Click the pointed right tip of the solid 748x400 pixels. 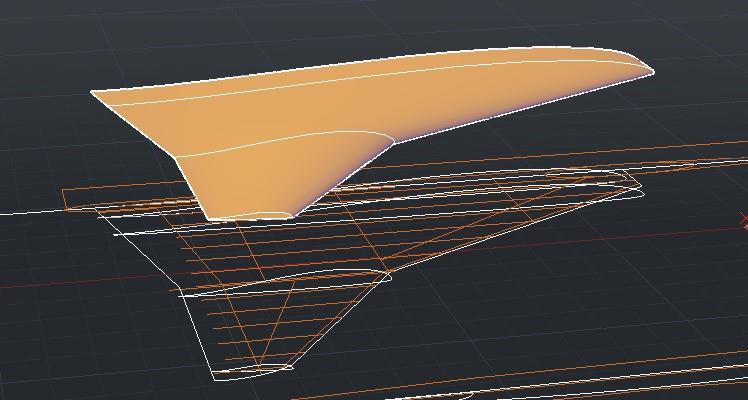[x=652, y=72]
